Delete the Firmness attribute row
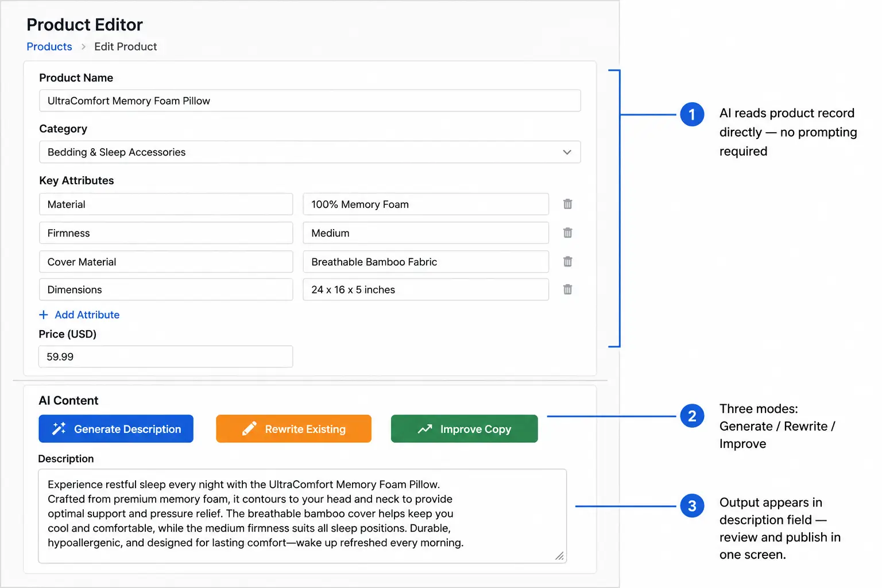882x588 pixels. coord(567,233)
